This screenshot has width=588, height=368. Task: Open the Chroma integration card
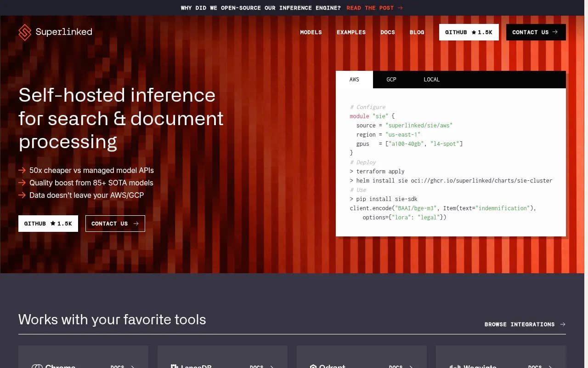point(83,357)
